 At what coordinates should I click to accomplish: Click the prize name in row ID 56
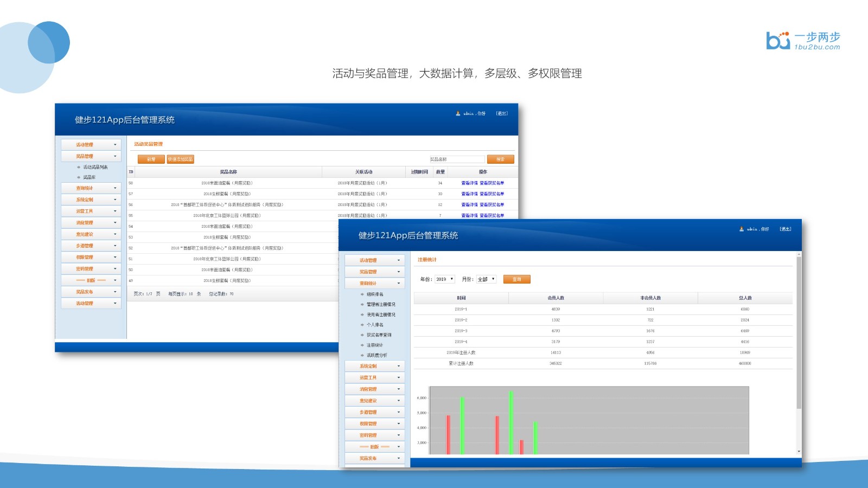coord(227,205)
